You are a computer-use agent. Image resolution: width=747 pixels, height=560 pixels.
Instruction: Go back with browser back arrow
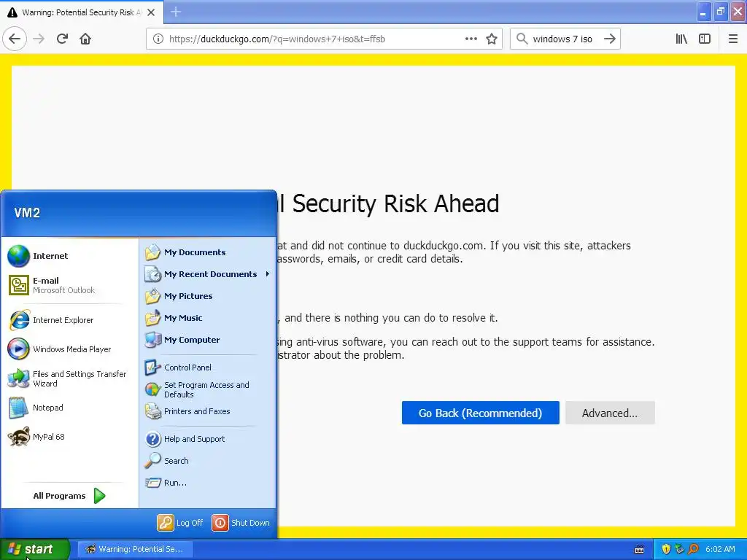click(15, 39)
